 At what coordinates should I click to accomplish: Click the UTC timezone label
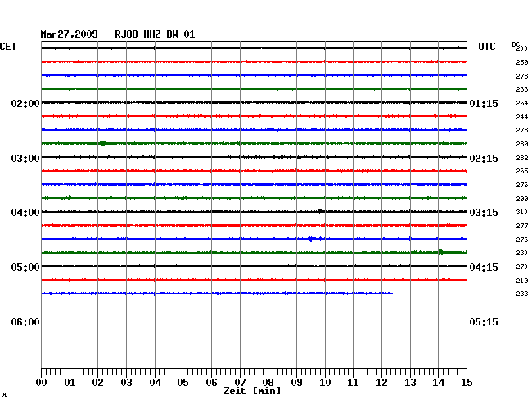pos(487,47)
